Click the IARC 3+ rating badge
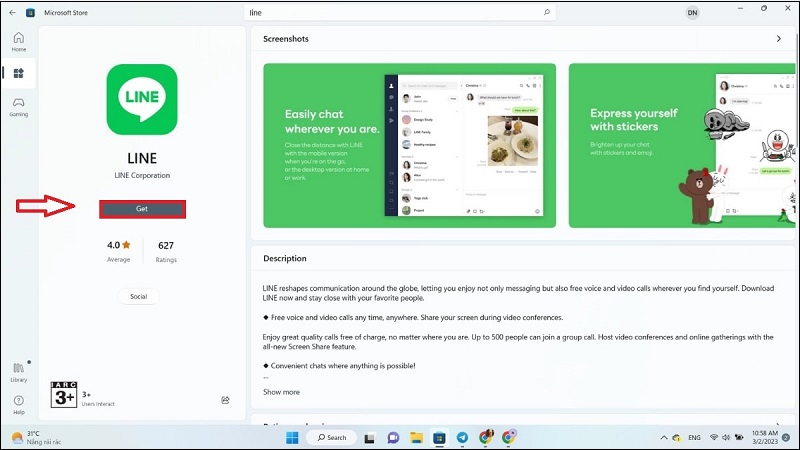 (64, 394)
